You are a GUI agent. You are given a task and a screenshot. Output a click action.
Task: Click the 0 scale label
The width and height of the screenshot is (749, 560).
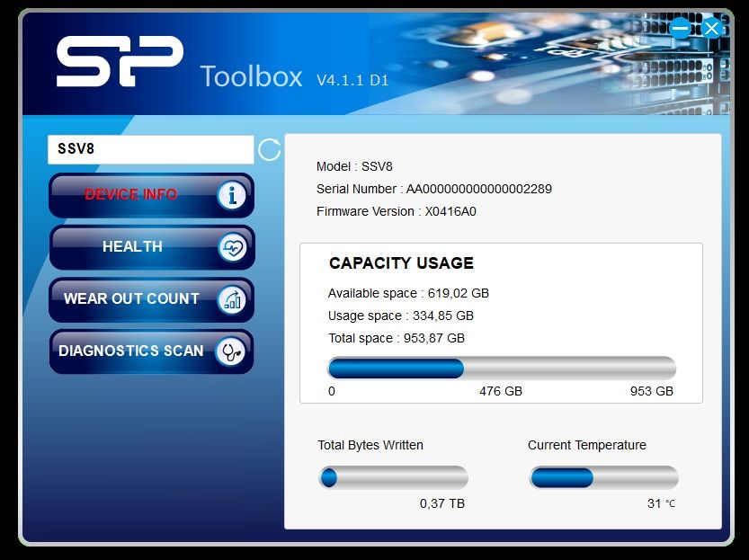click(332, 392)
